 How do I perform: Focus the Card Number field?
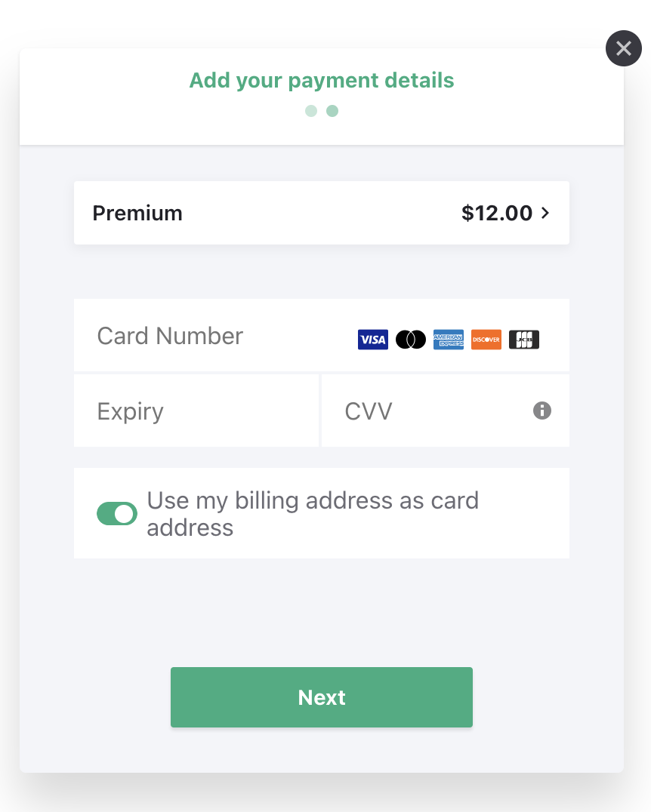click(x=322, y=336)
